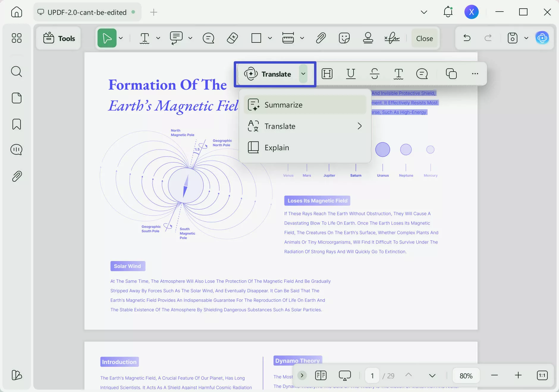Select the Sticker tool
Viewport: 559px width, 392px height.
[344, 38]
